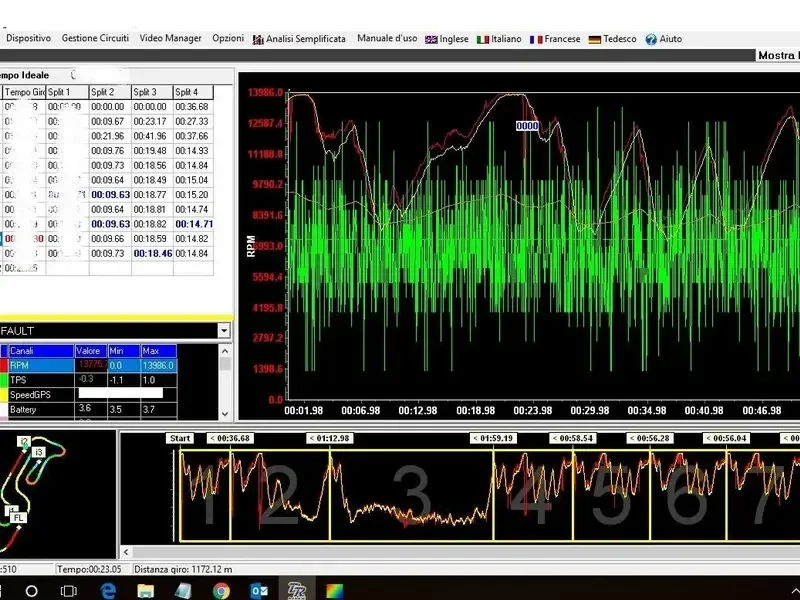
Task: Toggle the RPM channel row visibility
Action: 50,365
